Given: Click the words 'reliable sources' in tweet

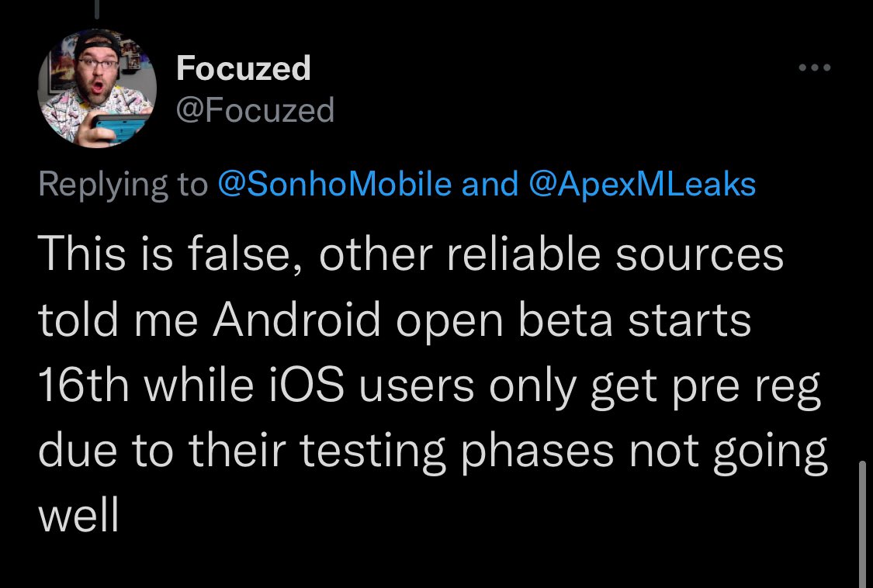Looking at the screenshot, I should (615, 254).
